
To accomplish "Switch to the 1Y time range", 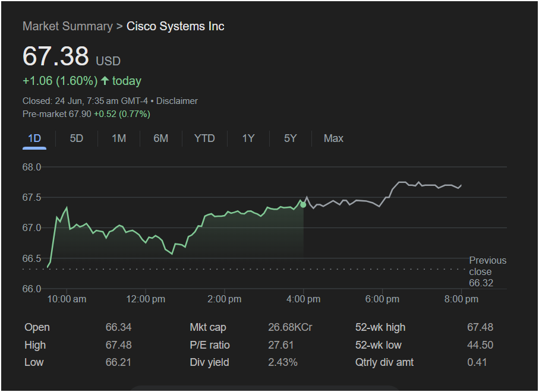I will coord(248,138).
